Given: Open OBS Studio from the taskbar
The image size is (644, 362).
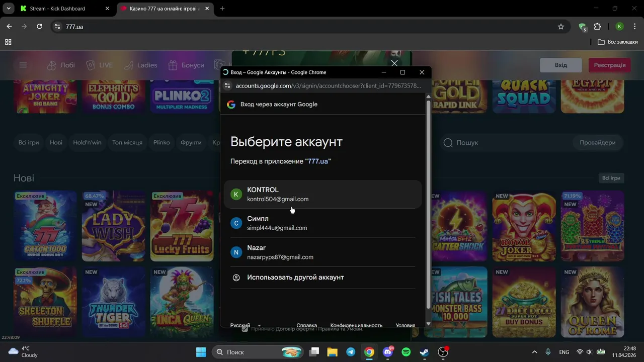Looking at the screenshot, I should tap(443, 352).
